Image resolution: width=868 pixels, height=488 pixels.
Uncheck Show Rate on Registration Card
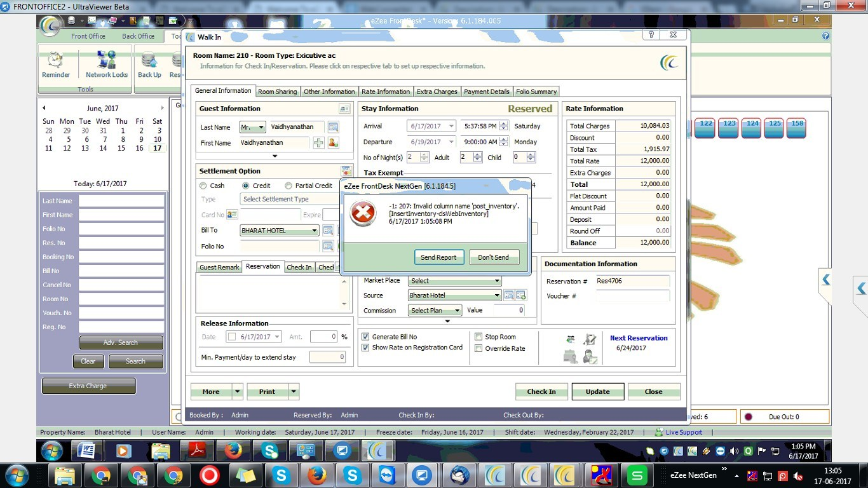[x=365, y=348]
